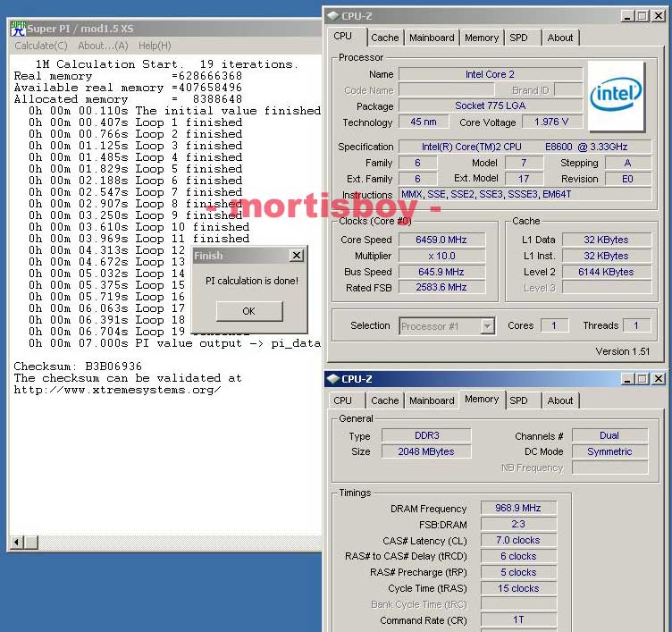Screen dimensions: 672x632
Task: Click the Multiplier value x 10.0
Action: pos(441,256)
